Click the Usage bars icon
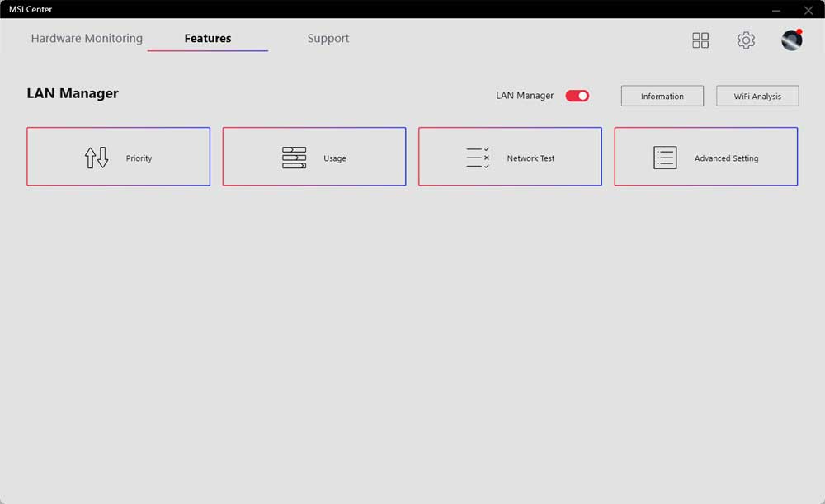This screenshot has width=825, height=504. pyautogui.click(x=295, y=158)
